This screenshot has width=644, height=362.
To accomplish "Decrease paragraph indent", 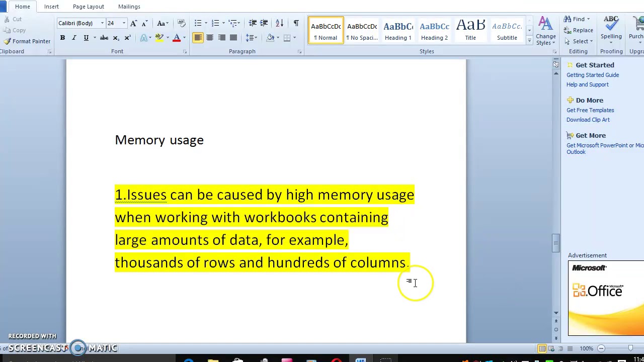I will pyautogui.click(x=253, y=23).
